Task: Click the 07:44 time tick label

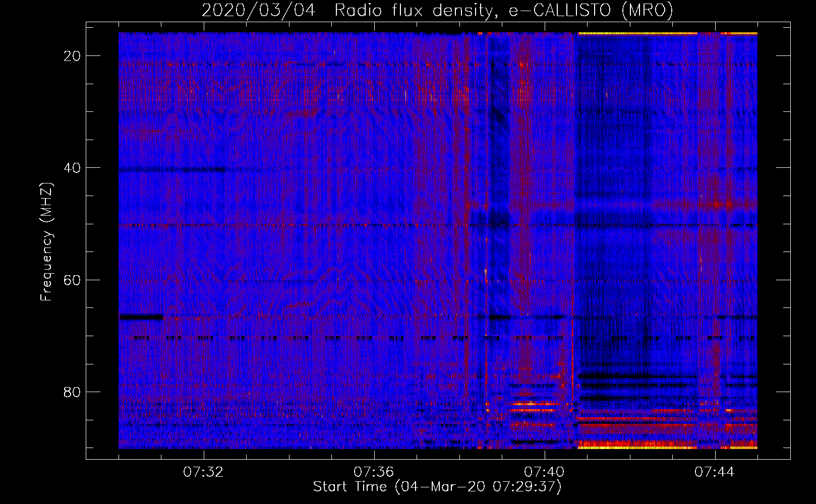Action: coord(715,472)
